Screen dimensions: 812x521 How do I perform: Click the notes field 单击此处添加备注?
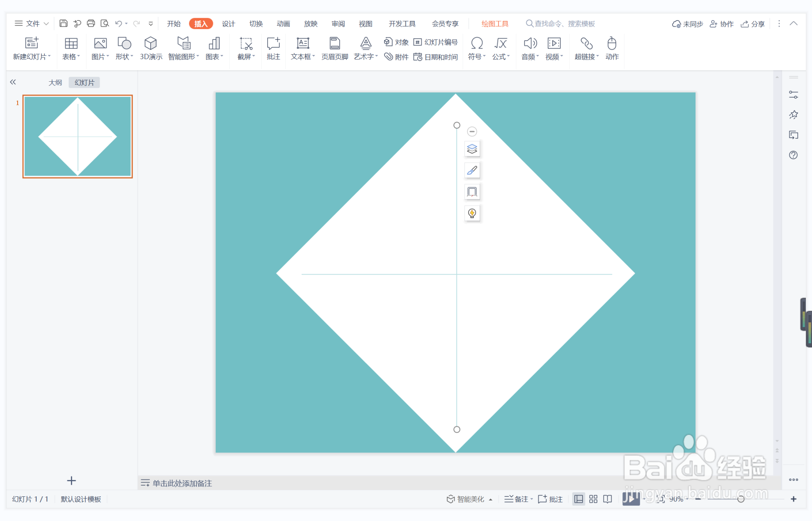[182, 483]
